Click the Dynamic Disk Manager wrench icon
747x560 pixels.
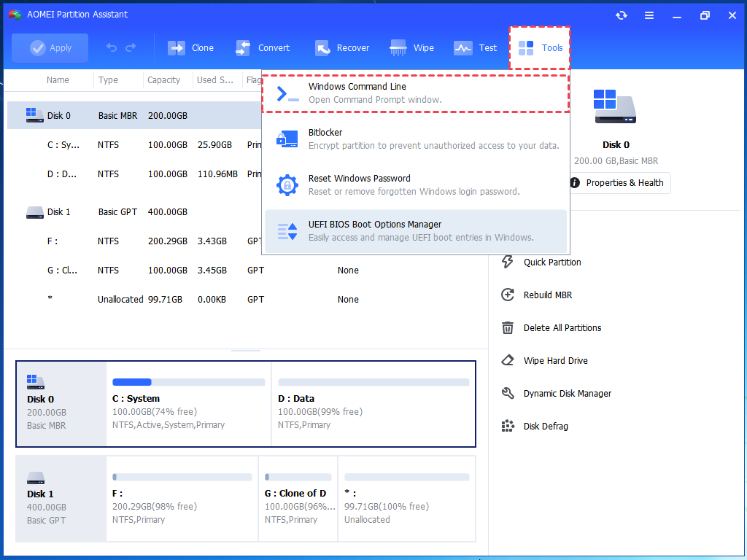coord(508,393)
